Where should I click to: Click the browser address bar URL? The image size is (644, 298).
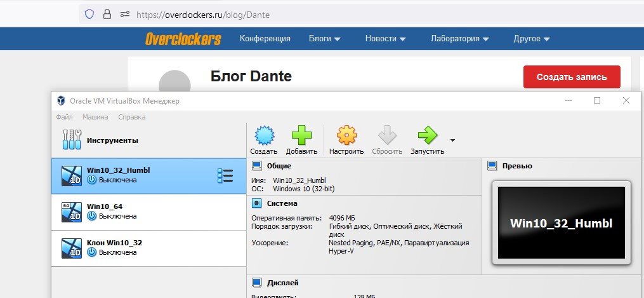pos(203,15)
